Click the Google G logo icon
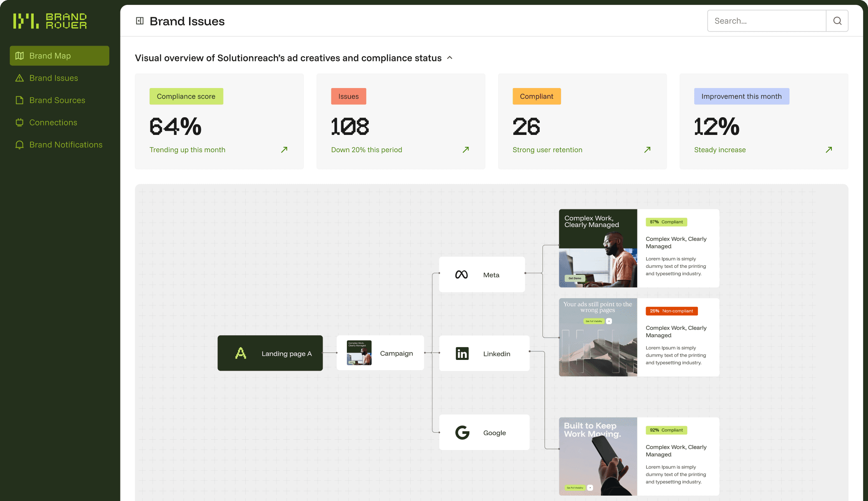 [462, 432]
